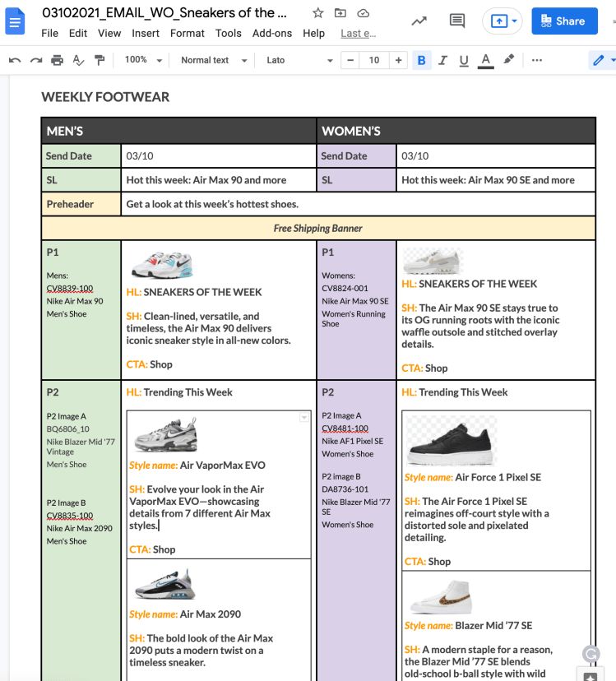The height and width of the screenshot is (681, 616).
Task: Select the Paint format tool
Action: pyautogui.click(x=100, y=60)
